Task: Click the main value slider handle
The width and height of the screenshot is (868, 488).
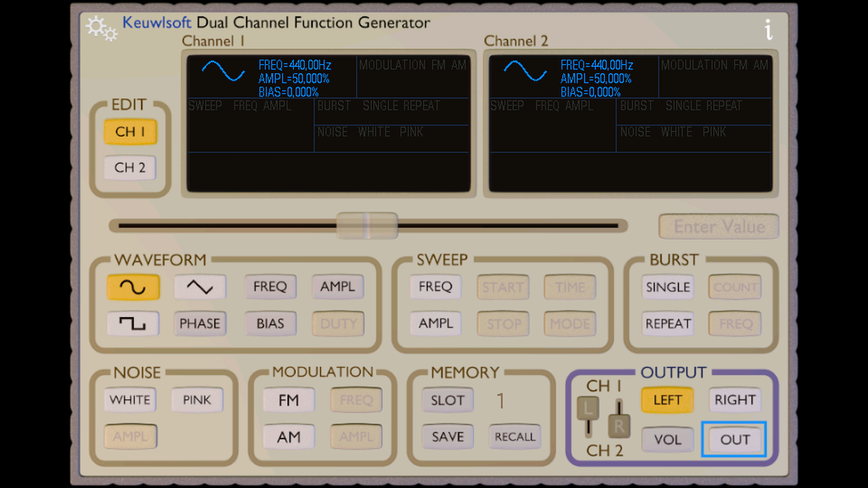Action: point(367,226)
